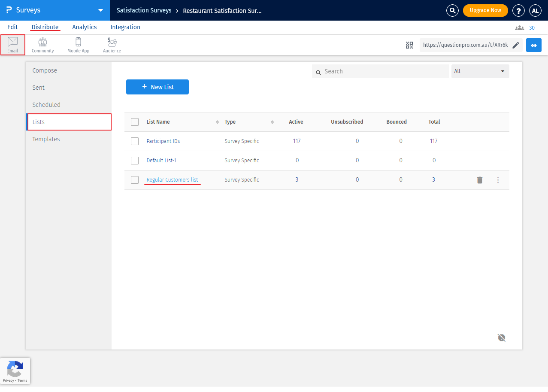Screen dimensions: 548x392
Task: Delete the Regular Customers list
Action: (x=480, y=180)
